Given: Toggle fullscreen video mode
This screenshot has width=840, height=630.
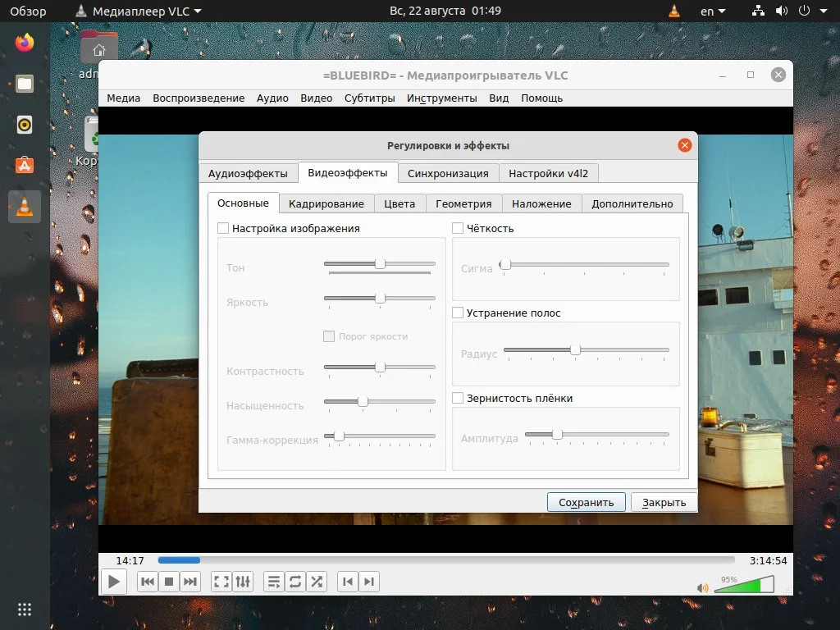Looking at the screenshot, I should pyautogui.click(x=220, y=581).
